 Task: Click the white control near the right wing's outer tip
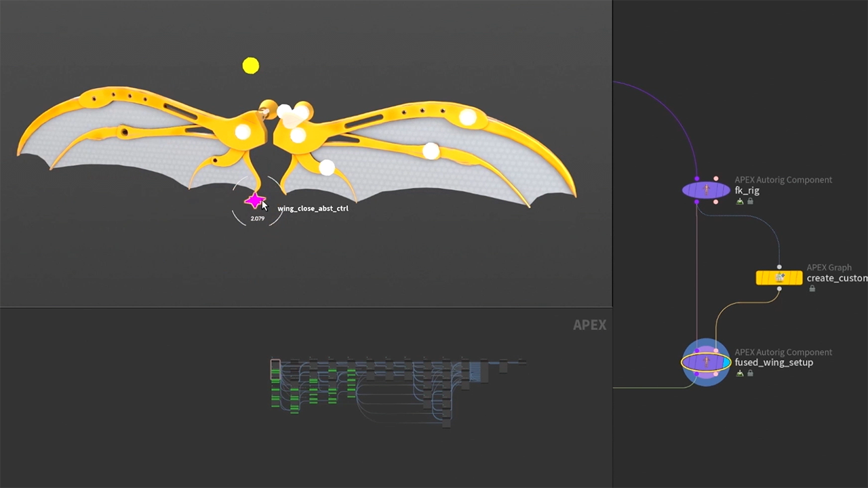[x=467, y=117]
